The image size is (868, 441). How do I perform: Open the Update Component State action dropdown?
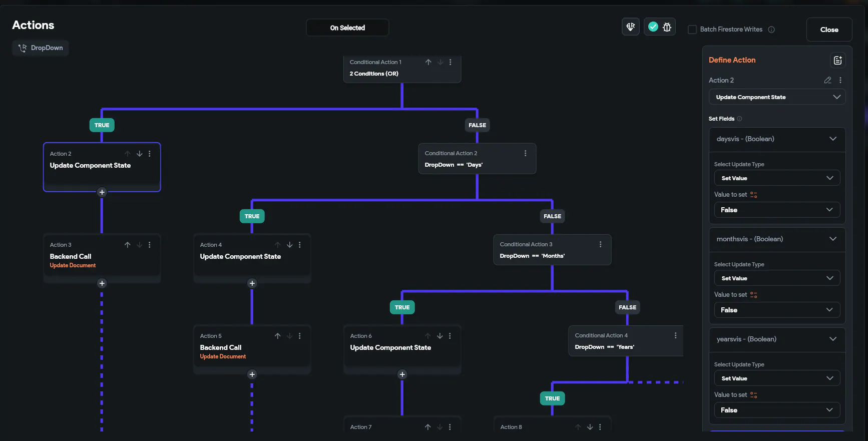click(777, 97)
